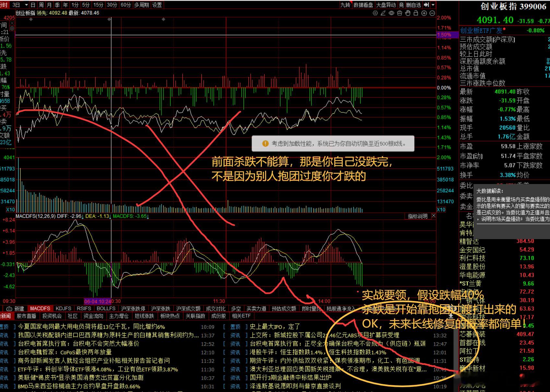
Task: Open the 沪深涨跌停 indicator tab
Action: coord(133,308)
